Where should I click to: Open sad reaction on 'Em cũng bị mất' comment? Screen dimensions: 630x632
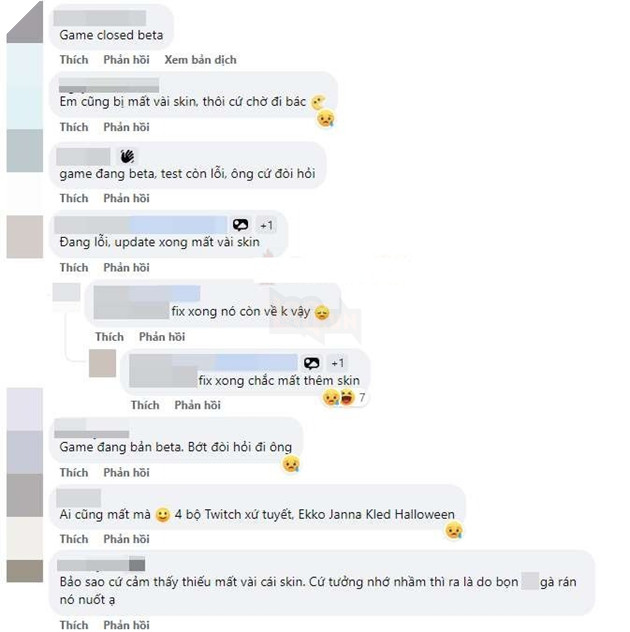[x=326, y=118]
